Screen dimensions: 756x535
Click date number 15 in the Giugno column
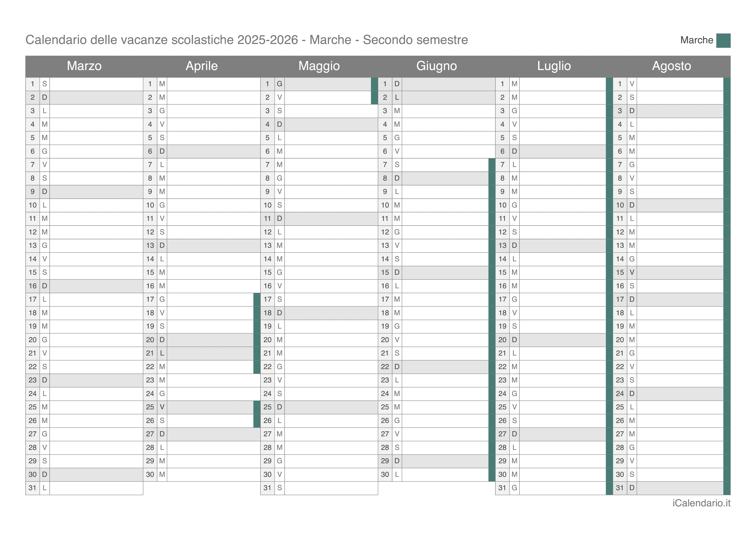click(385, 272)
